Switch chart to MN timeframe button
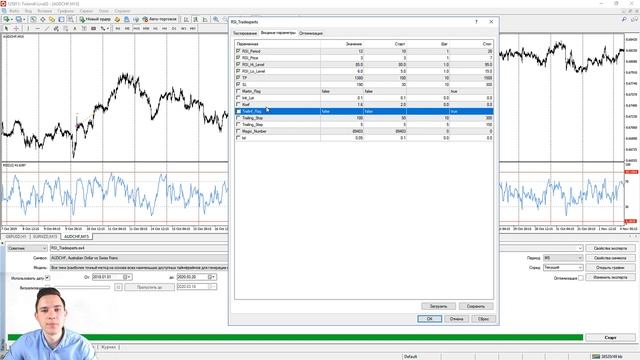This screenshot has width=640, height=360. coord(193,29)
